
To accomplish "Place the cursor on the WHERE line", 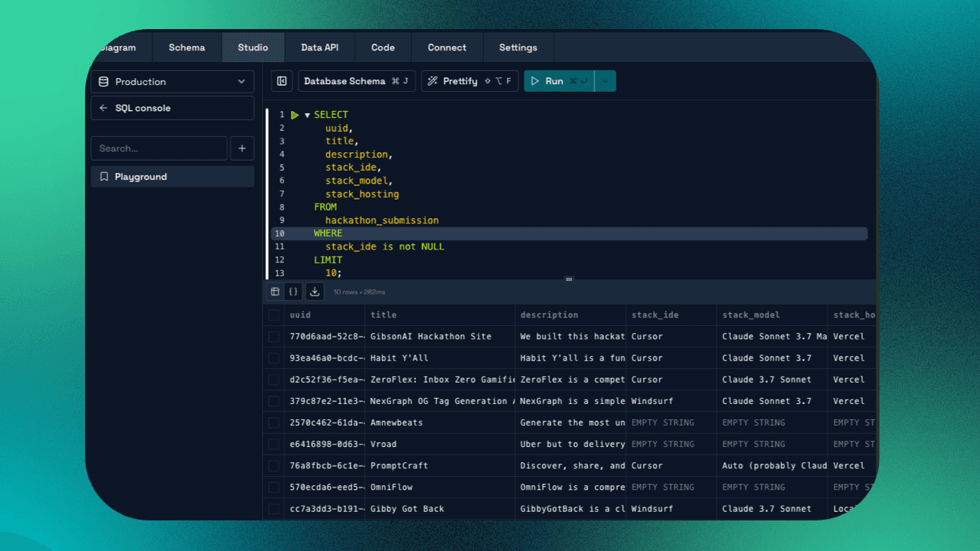I will [x=569, y=233].
